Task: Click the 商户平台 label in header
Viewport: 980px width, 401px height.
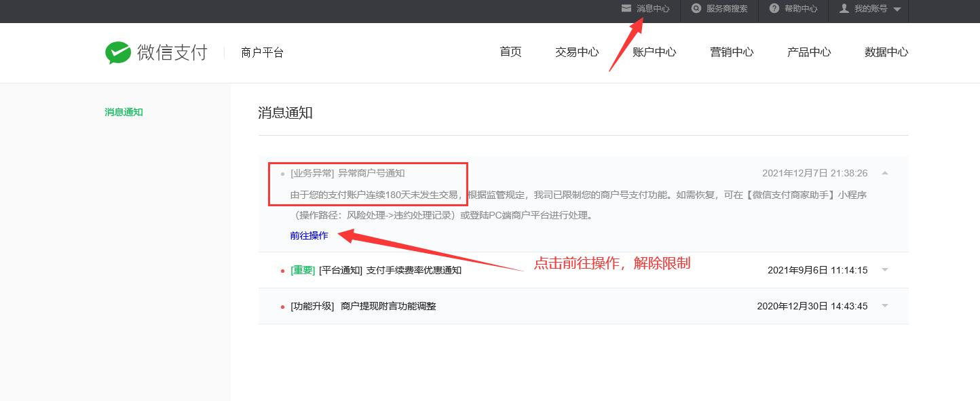Action: [262, 52]
